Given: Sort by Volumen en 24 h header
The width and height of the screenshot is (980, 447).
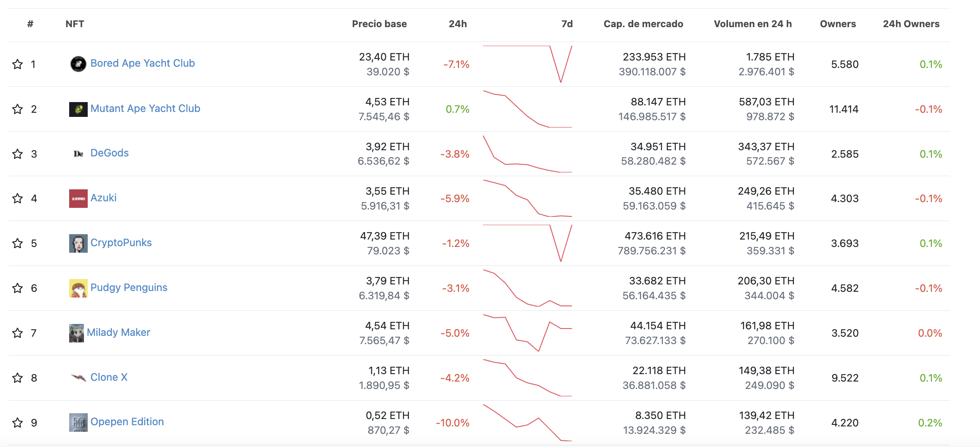Looking at the screenshot, I should (753, 24).
